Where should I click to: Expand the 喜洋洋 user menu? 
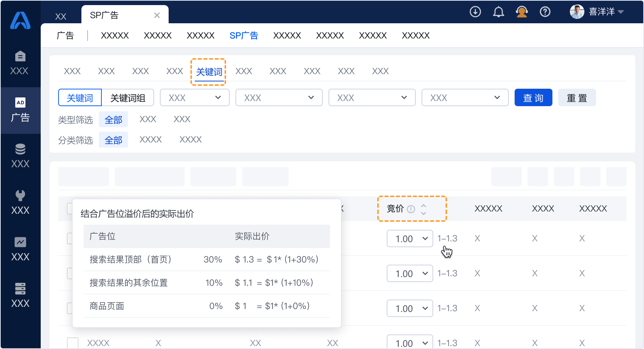601,12
